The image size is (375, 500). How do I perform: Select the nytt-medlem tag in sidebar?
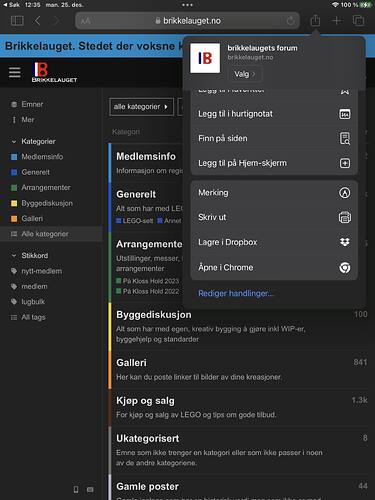[x=41, y=271]
